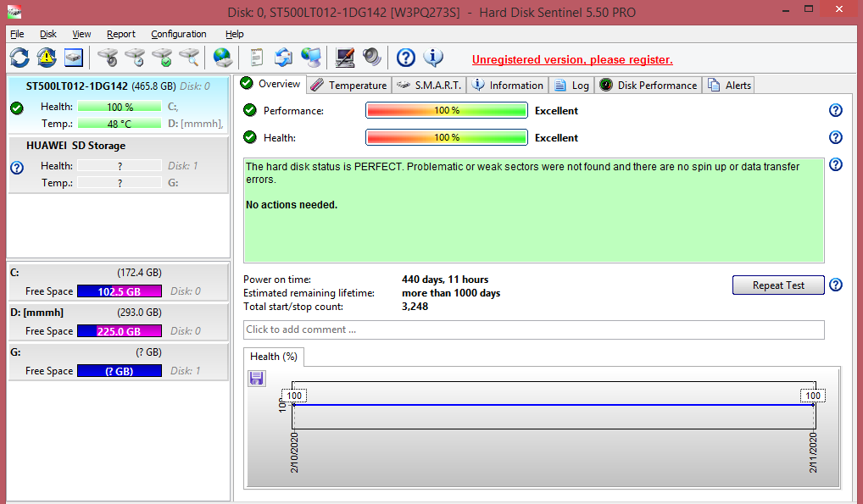The height and width of the screenshot is (504, 863).
Task: Click the G: free space (? GB) bar
Action: pyautogui.click(x=120, y=371)
